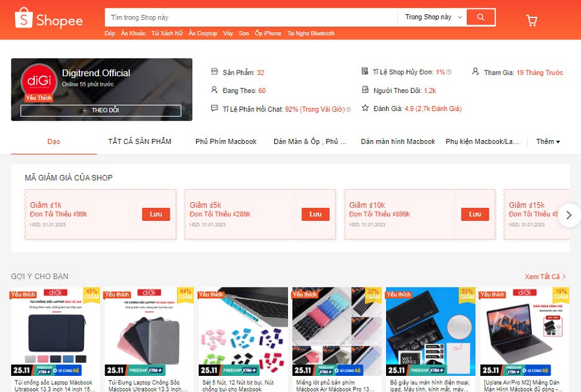
Task: Click the help icon beside Tỉ Lệ Phản Hồi Chat
Action: pyautogui.click(x=349, y=110)
